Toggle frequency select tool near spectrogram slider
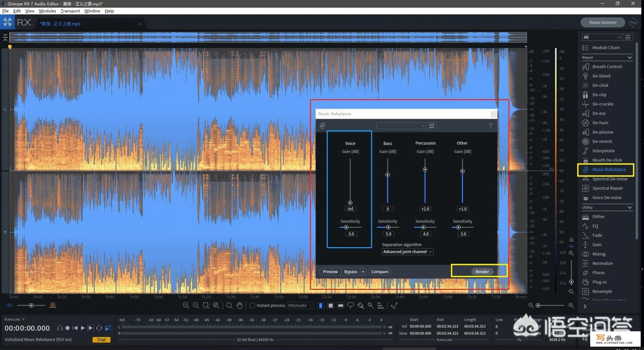644x350 pixels. [53, 305]
